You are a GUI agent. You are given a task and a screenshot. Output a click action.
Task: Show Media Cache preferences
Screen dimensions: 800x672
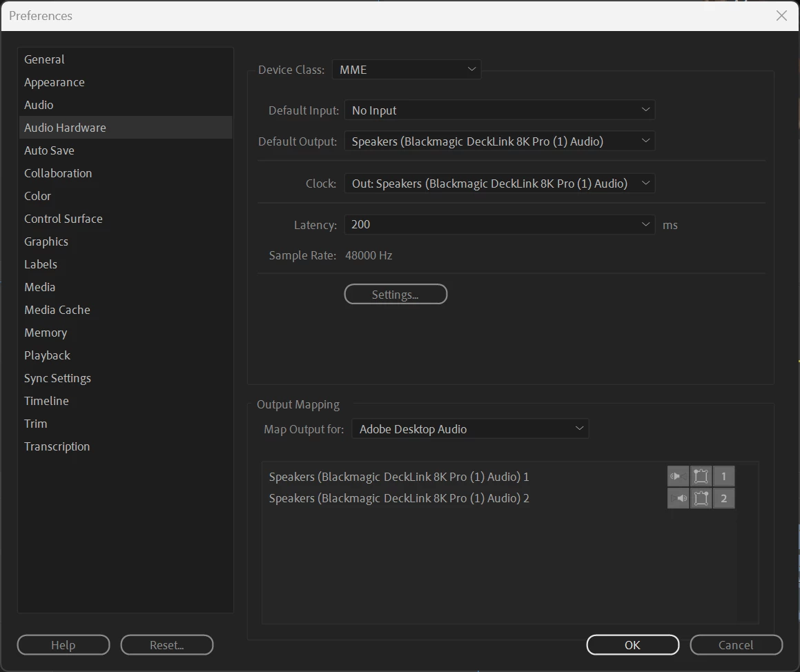tap(126, 310)
